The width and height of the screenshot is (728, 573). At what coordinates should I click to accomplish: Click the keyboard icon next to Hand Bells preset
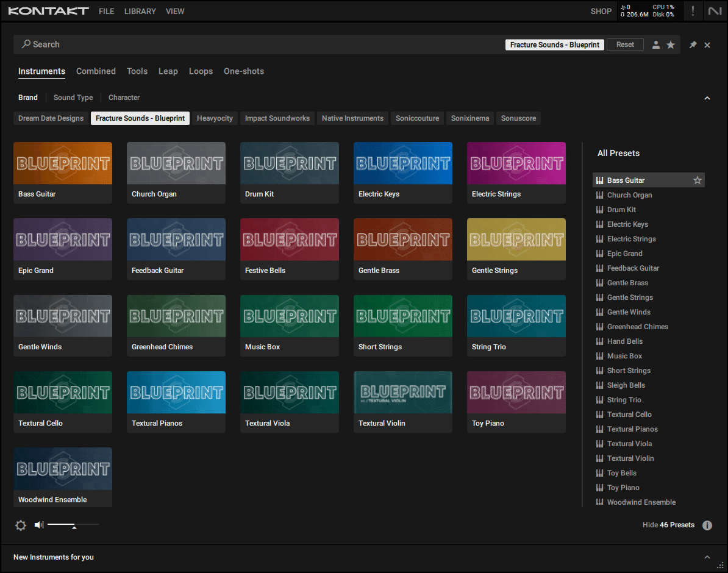tap(599, 341)
